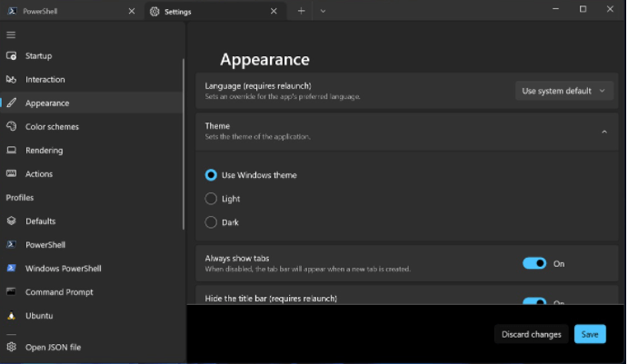Image resolution: width=628 pixels, height=364 pixels.
Task: Select the Command Prompt profile
Action: coord(92,291)
